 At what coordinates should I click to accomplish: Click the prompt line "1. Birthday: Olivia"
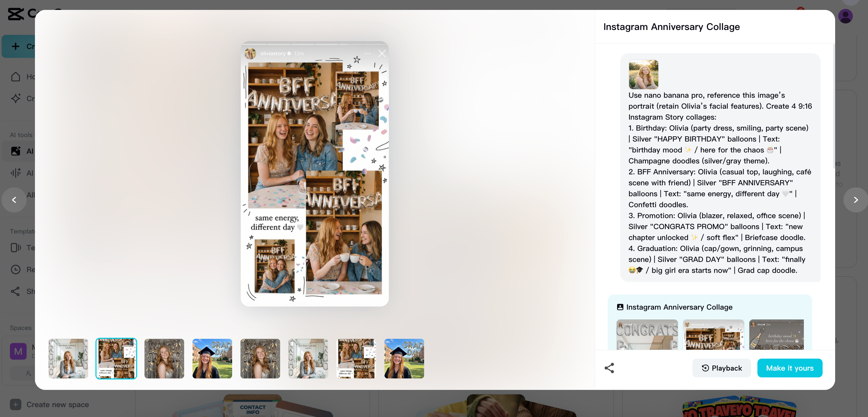(718, 128)
